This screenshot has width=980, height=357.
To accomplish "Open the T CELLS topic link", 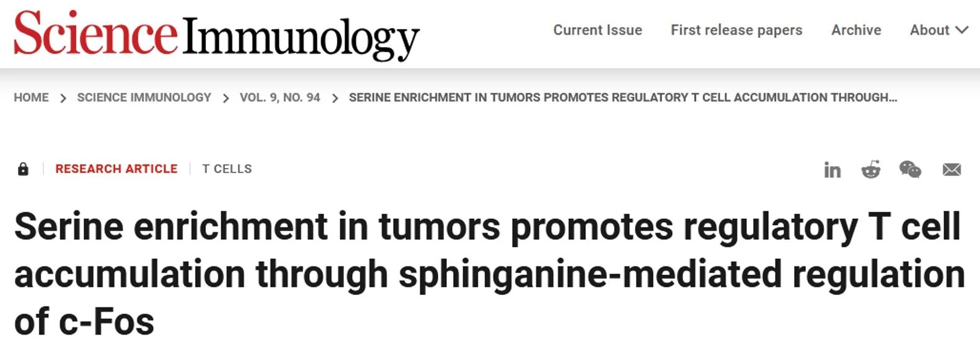I will pyautogui.click(x=227, y=169).
